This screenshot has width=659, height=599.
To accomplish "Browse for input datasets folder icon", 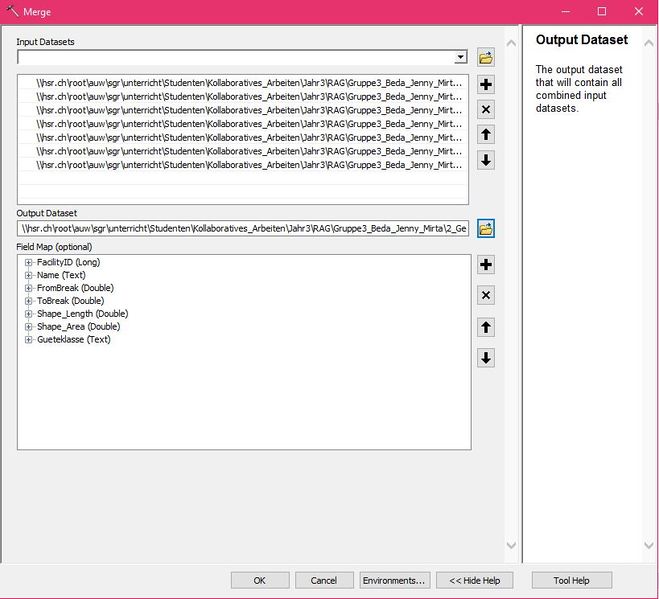I will (486, 58).
